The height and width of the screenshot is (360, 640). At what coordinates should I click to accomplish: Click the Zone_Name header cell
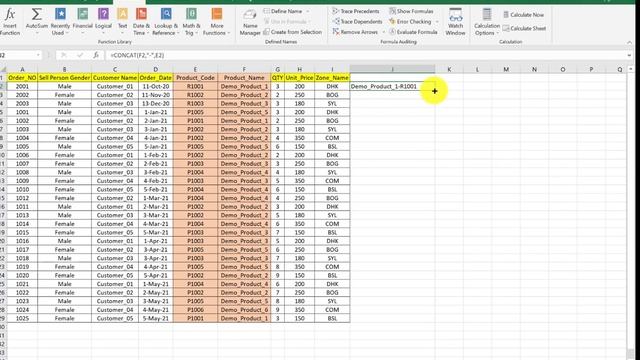[x=332, y=78]
